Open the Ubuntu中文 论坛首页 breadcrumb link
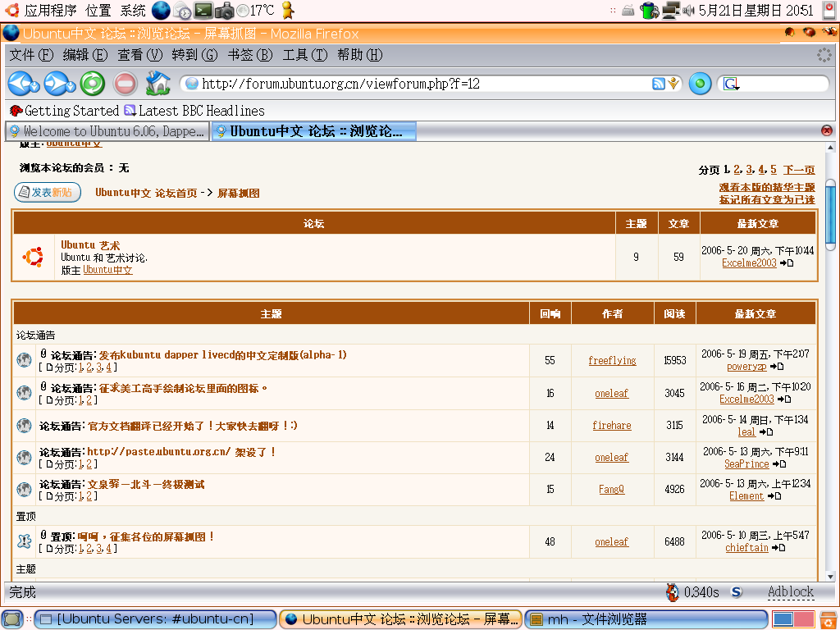The height and width of the screenshot is (630, 840). 146,193
